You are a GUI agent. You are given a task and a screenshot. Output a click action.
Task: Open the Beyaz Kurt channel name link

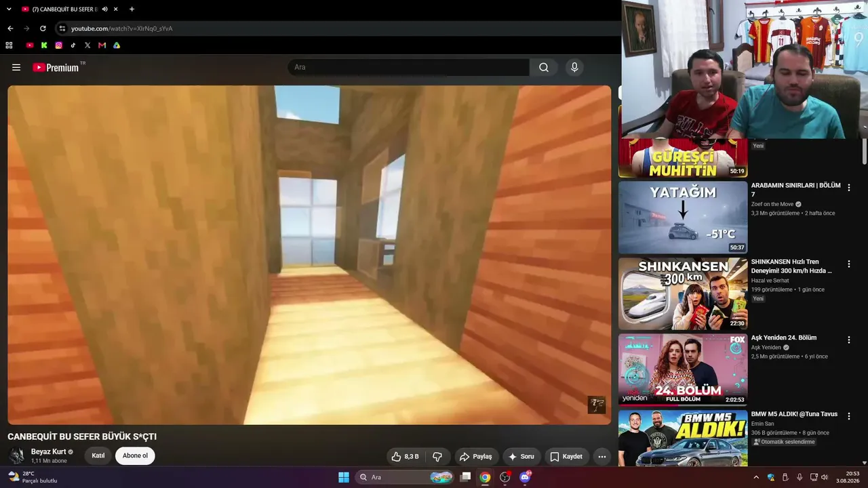[48, 451]
